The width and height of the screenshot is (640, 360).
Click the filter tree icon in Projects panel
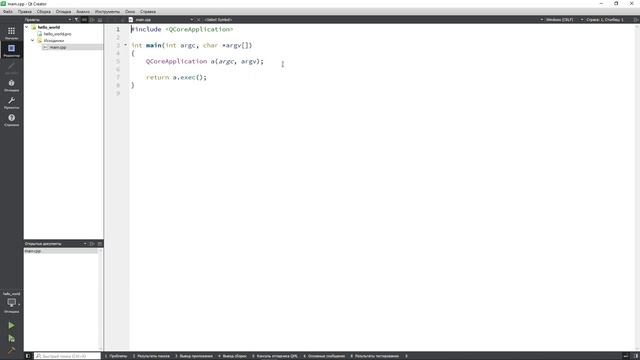[76, 20]
